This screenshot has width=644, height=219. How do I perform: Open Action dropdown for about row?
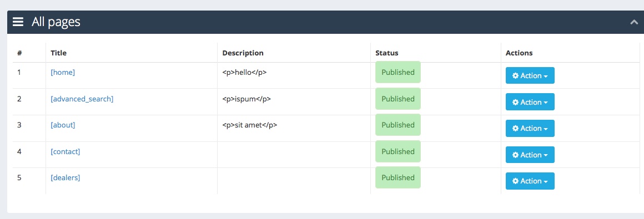pyautogui.click(x=530, y=129)
